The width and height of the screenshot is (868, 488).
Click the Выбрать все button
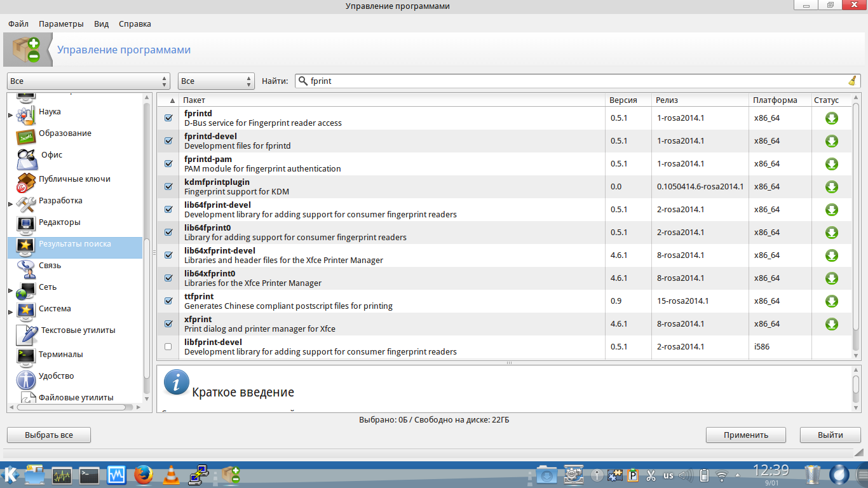coord(49,435)
